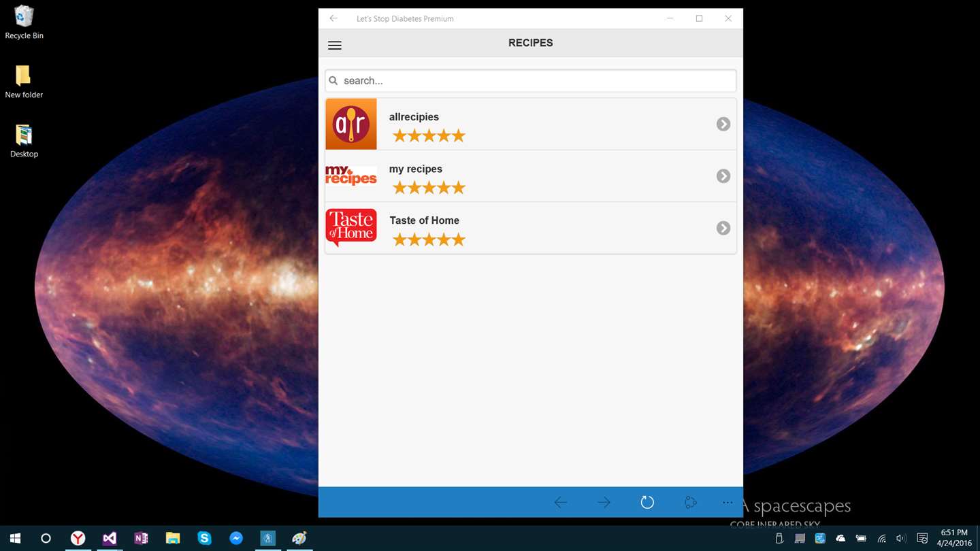This screenshot has height=551, width=980.
Task: Click the back arrow in the title bar
Action: pyautogui.click(x=333, y=18)
